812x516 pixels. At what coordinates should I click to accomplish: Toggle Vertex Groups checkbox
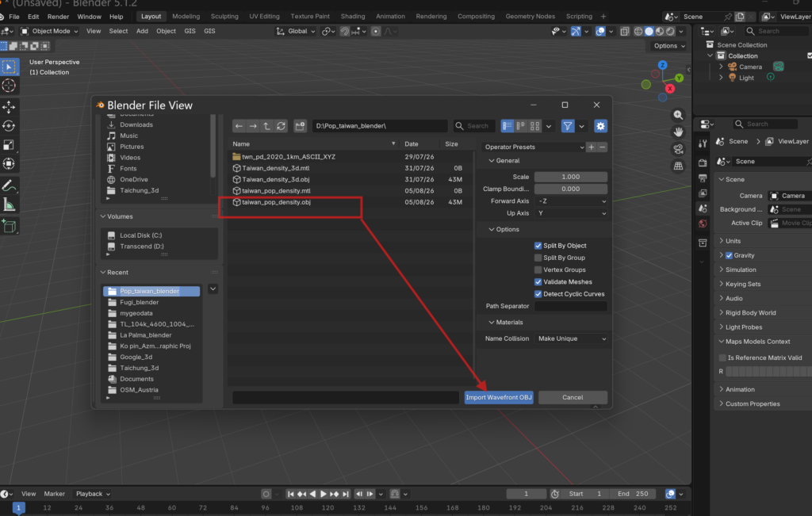538,269
